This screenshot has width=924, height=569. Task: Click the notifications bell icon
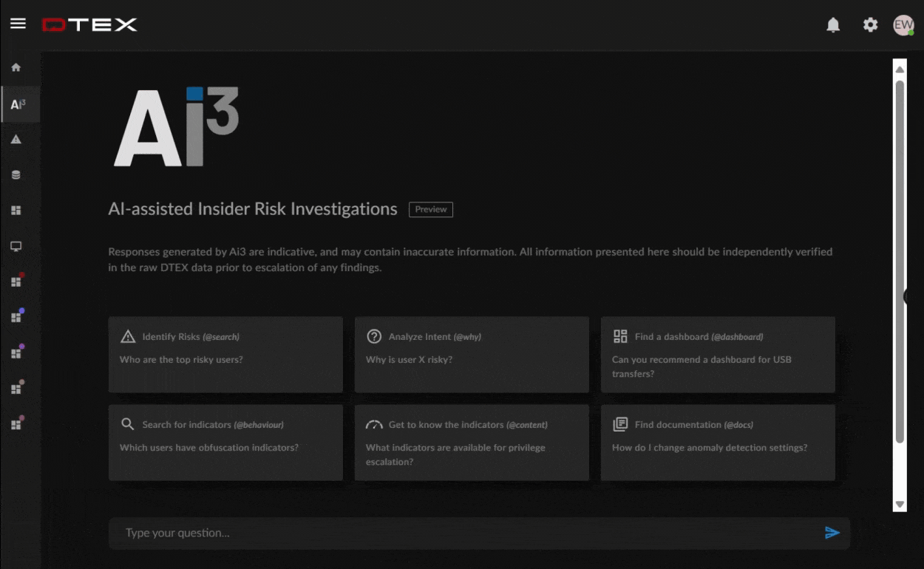tap(833, 25)
